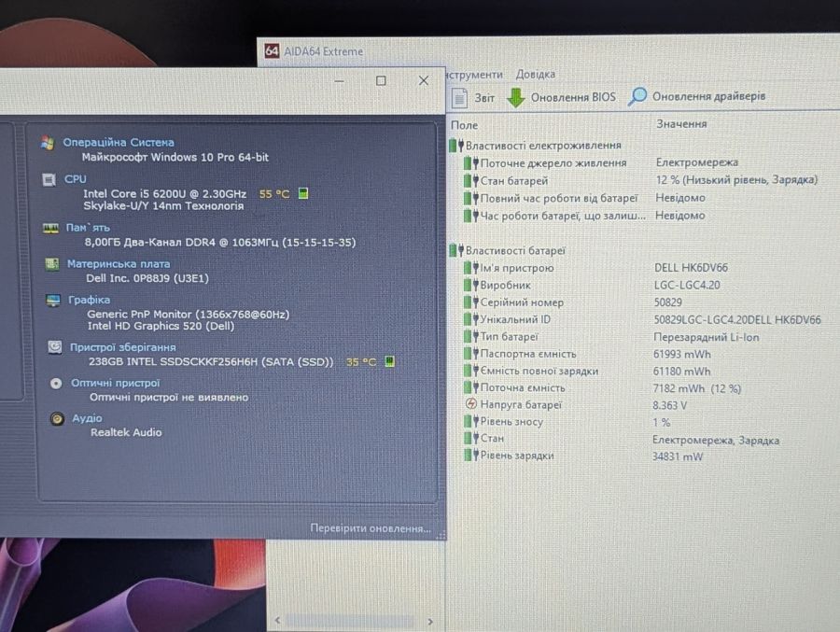Click the left arrow of the horizontal scrollbar
The width and height of the screenshot is (840, 632).
coord(277,620)
